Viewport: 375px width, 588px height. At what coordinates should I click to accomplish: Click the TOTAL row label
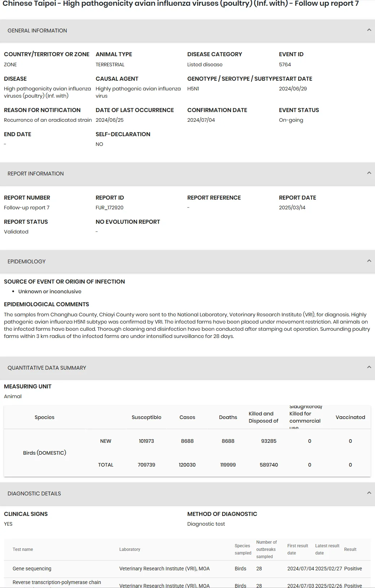pyautogui.click(x=106, y=465)
